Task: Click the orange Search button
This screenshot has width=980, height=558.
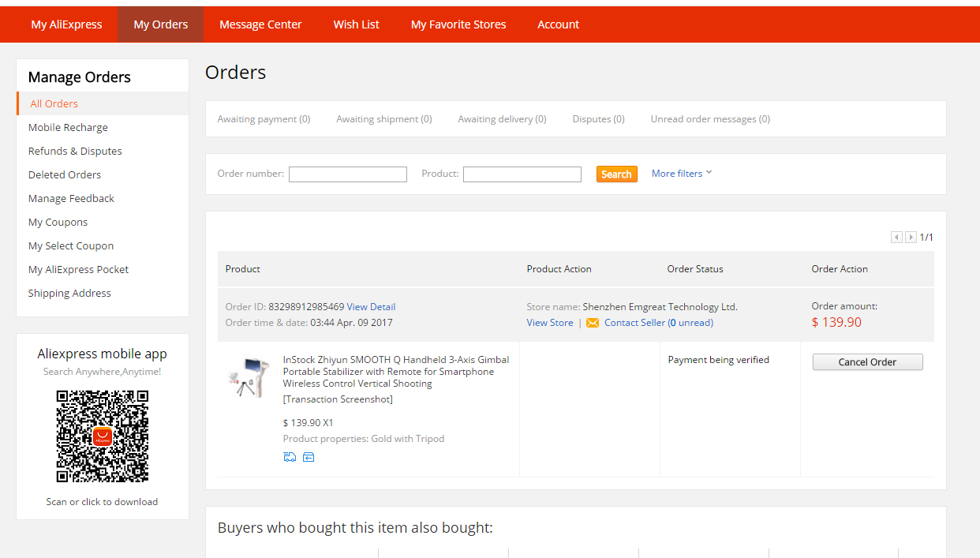Action: coord(617,174)
